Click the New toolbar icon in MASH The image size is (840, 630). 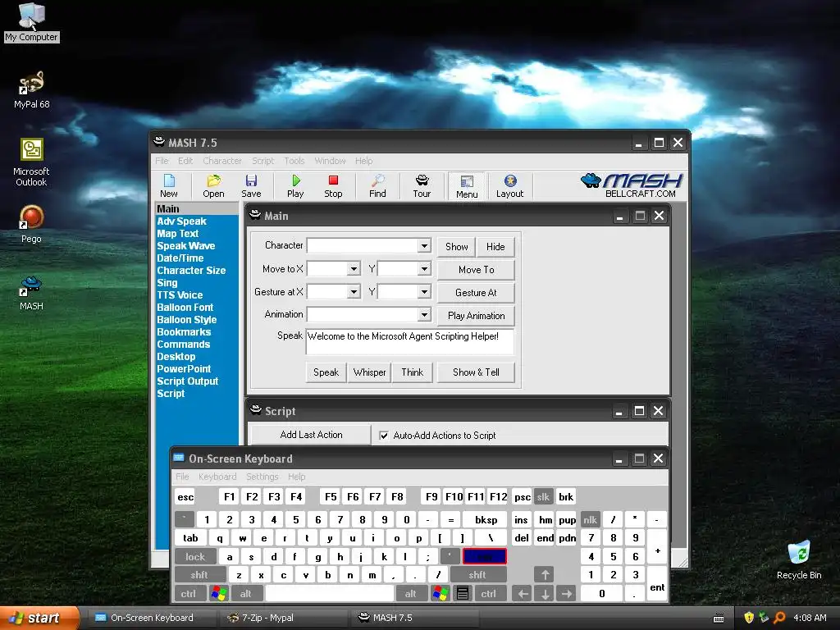coord(169,186)
